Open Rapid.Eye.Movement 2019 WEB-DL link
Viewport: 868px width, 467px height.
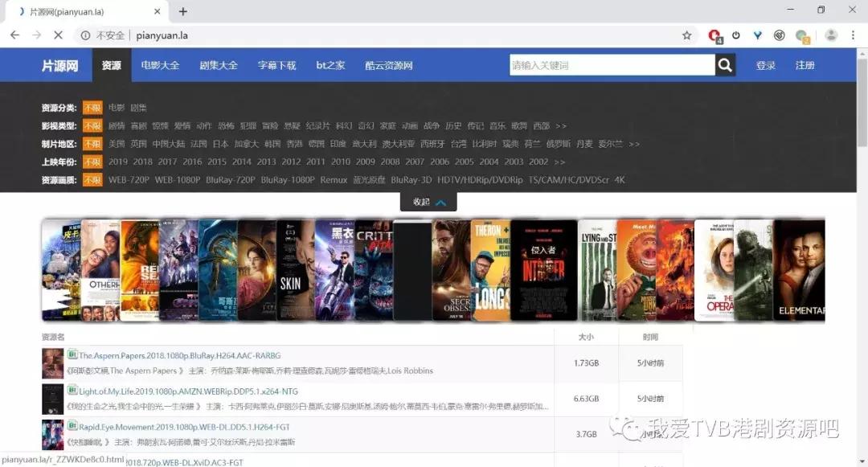click(184, 427)
